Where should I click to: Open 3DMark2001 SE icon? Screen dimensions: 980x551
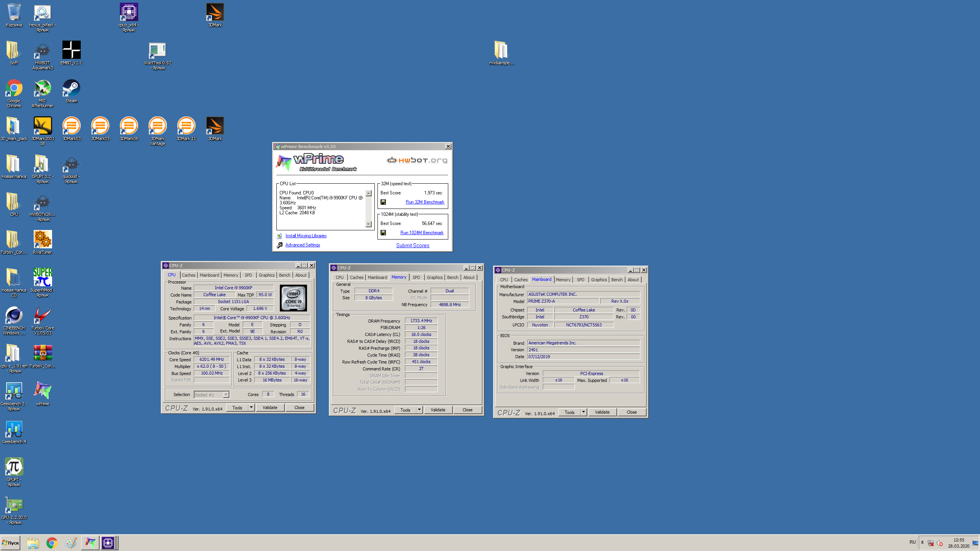point(42,131)
